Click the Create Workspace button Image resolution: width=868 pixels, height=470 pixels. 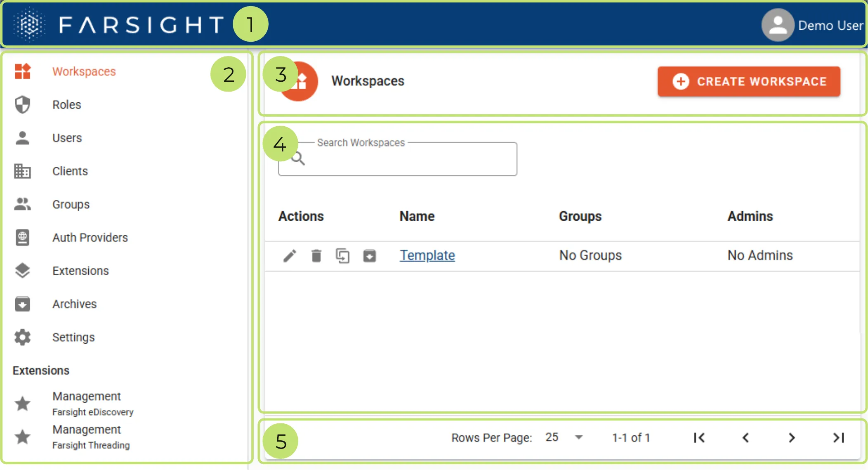click(x=748, y=81)
